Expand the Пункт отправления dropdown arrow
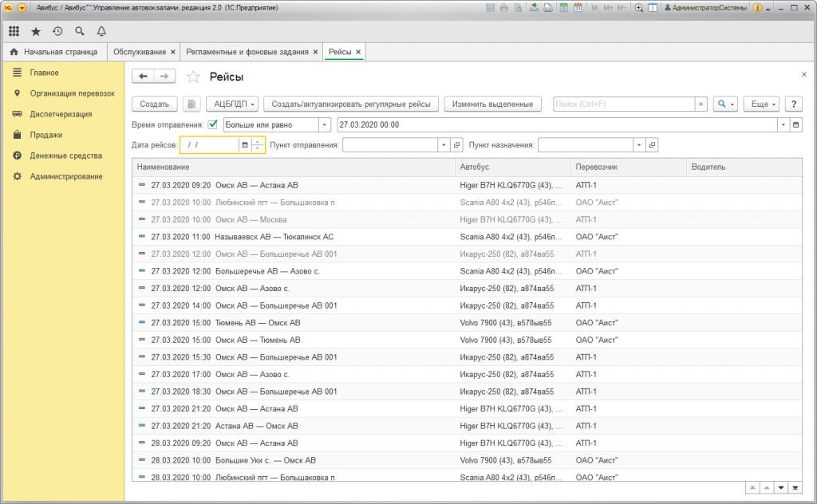The image size is (817, 504). coord(444,145)
